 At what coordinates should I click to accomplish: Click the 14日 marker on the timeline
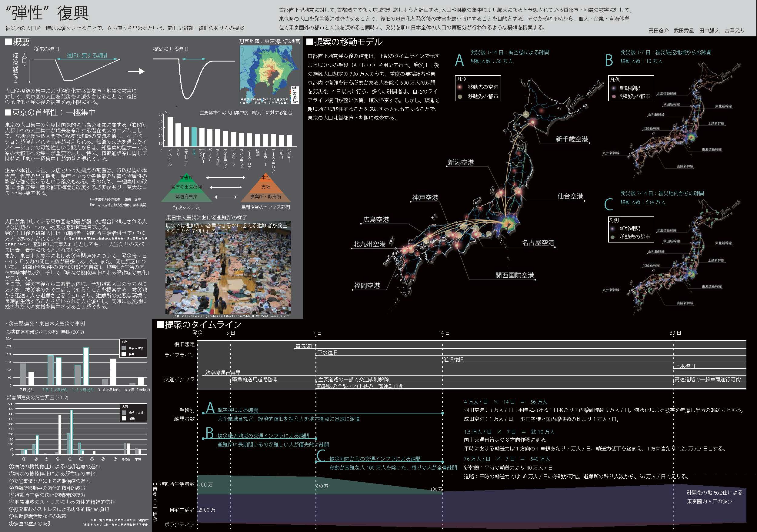(444, 333)
